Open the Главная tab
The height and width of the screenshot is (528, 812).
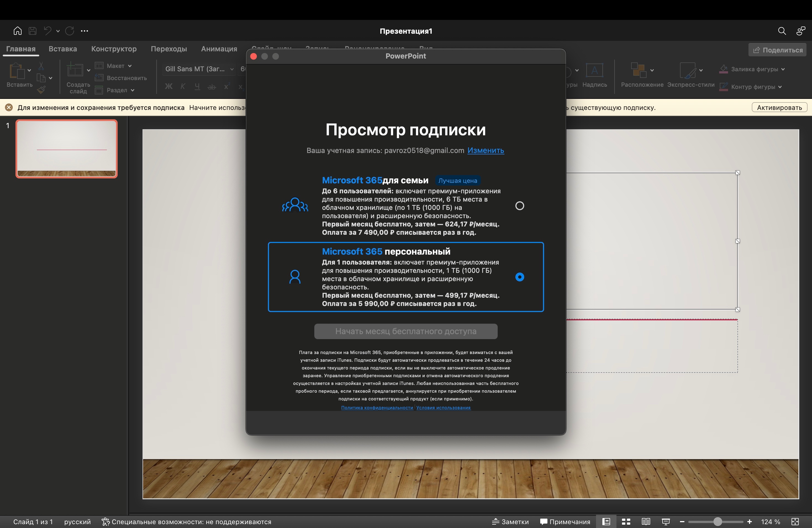21,49
